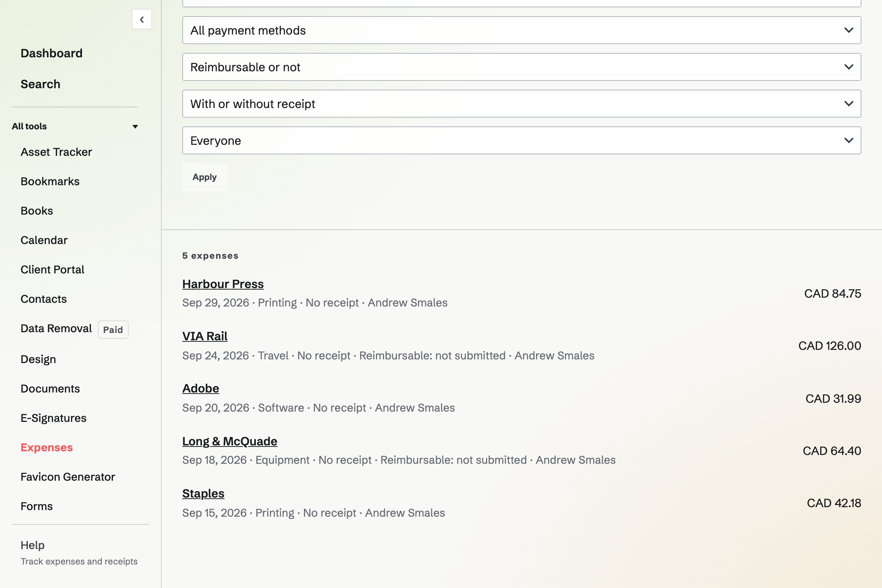Go to Dashboard in the sidebar

[51, 53]
